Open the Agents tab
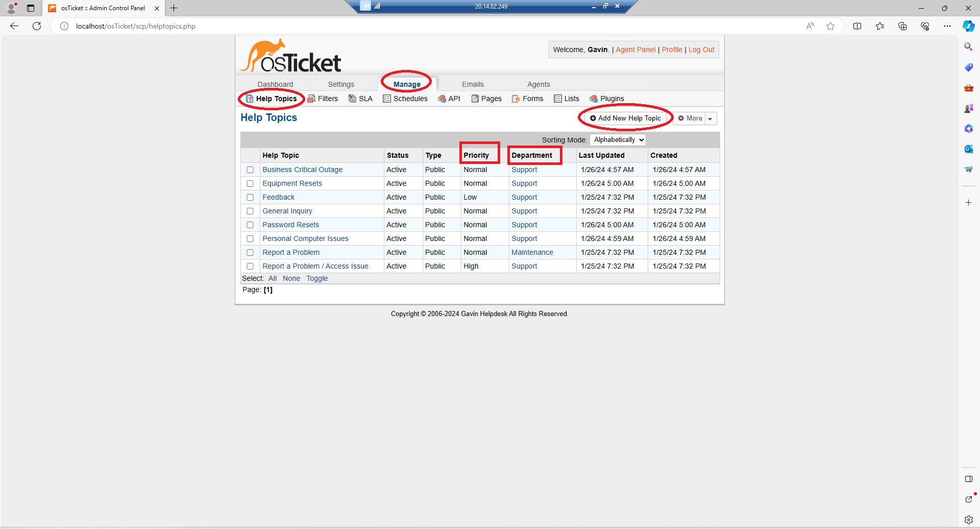This screenshot has width=980, height=529. [x=538, y=84]
